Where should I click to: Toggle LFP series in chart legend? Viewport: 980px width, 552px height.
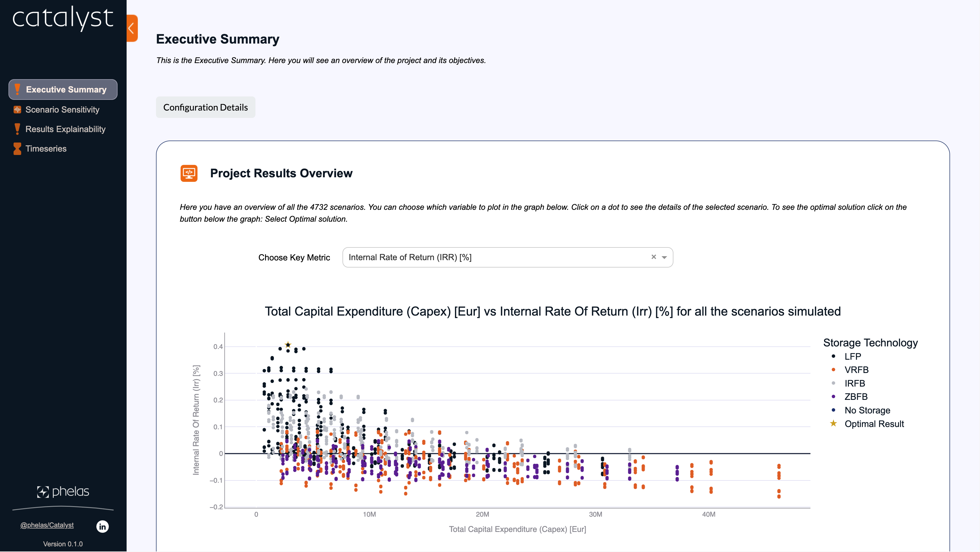(852, 356)
